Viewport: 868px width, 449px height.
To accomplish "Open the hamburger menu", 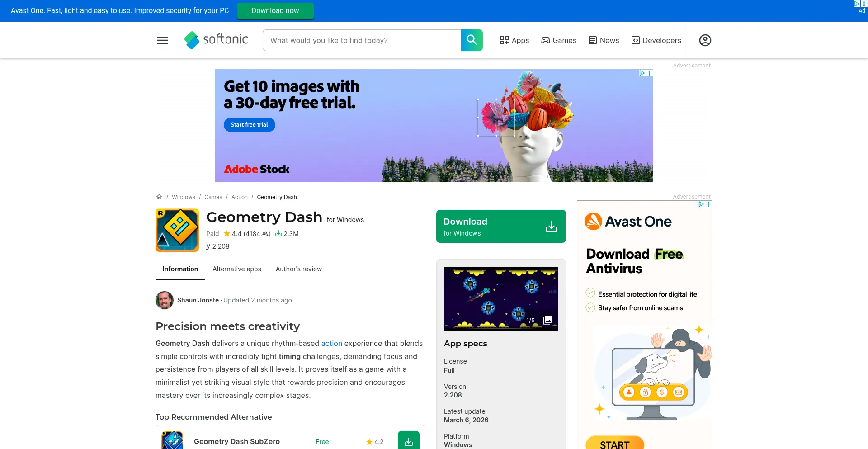I will tap(163, 40).
